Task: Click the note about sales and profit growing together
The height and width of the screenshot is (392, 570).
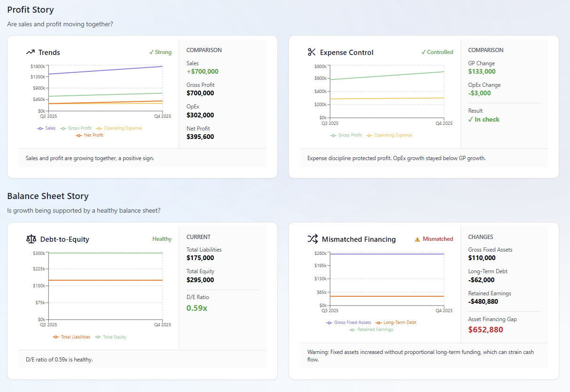Action: [x=90, y=158]
